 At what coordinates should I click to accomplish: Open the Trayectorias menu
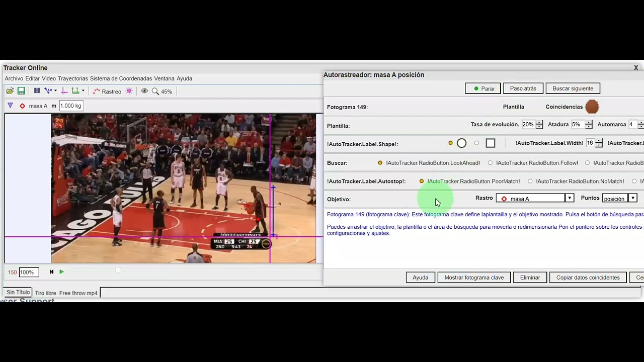click(73, 78)
